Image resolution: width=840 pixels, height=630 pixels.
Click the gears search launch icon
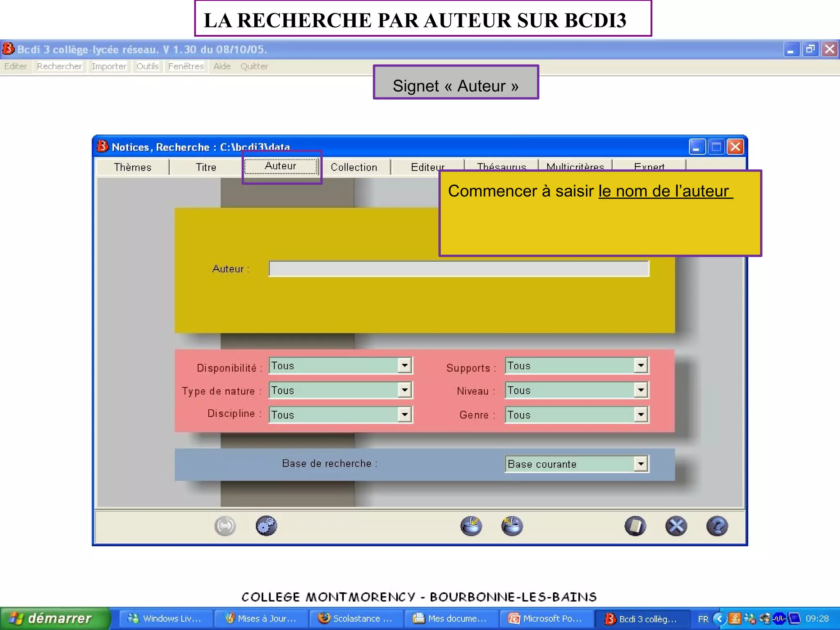click(266, 526)
